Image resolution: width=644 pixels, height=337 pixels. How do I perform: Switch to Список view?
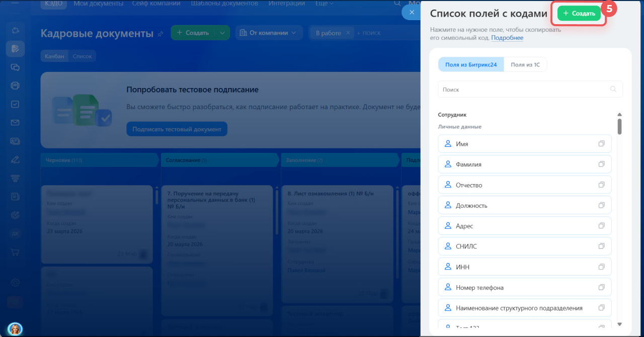(x=82, y=56)
